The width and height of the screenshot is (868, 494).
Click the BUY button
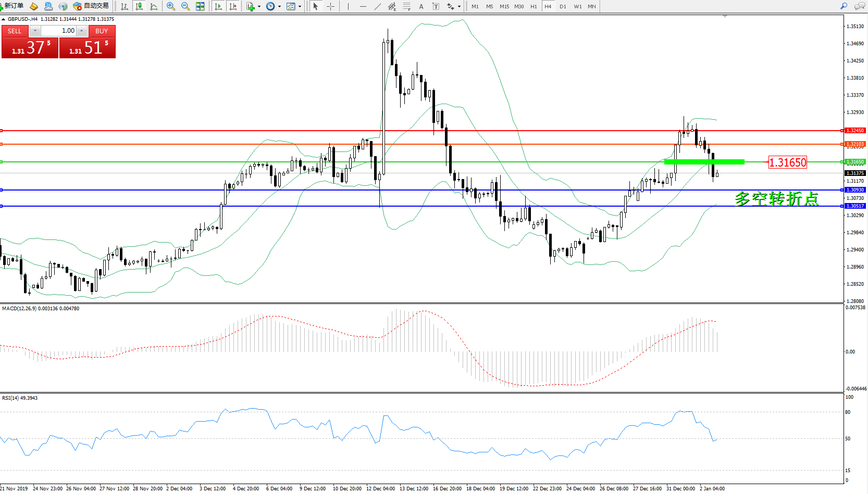(x=102, y=31)
